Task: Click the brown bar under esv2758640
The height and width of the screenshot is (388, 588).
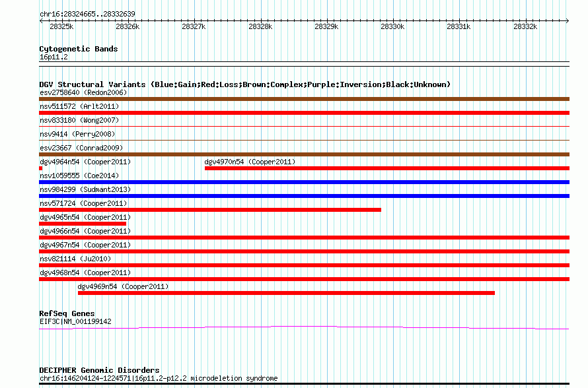Action: 304,99
